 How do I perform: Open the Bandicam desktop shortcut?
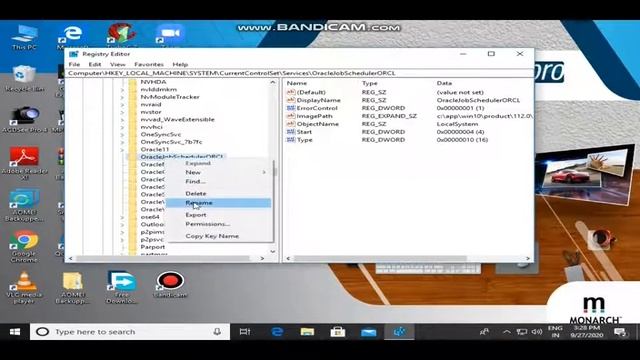[x=170, y=284]
